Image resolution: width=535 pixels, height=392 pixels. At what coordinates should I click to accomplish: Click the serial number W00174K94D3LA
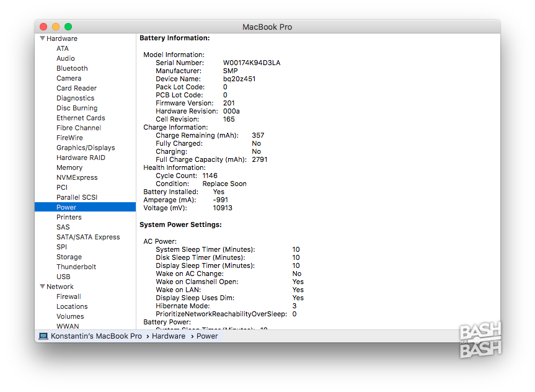252,63
